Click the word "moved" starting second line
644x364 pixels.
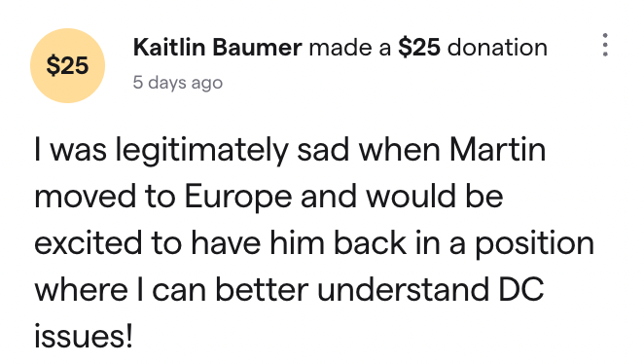pyautogui.click(x=85, y=197)
